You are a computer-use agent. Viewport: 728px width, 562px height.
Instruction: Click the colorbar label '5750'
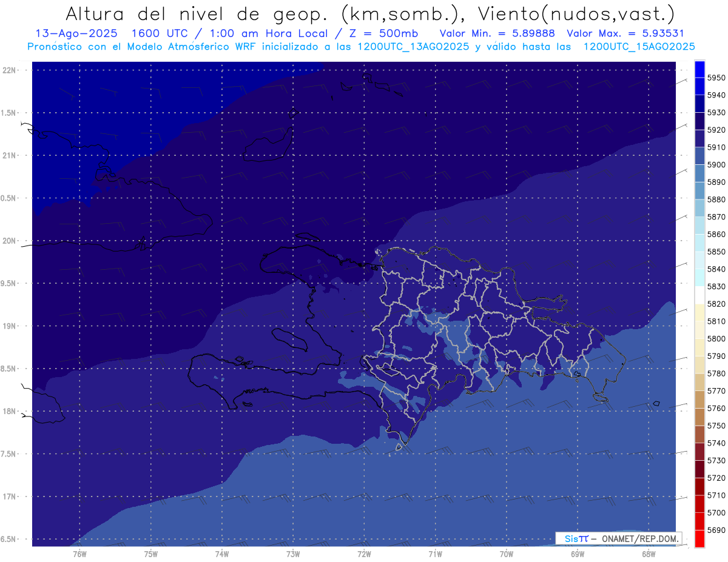coord(716,426)
